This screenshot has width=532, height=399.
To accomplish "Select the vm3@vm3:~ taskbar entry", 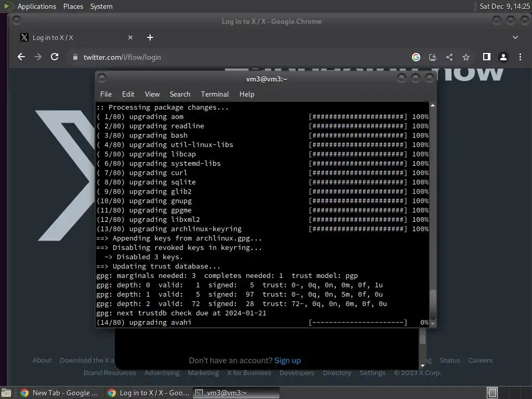I will 236,393.
